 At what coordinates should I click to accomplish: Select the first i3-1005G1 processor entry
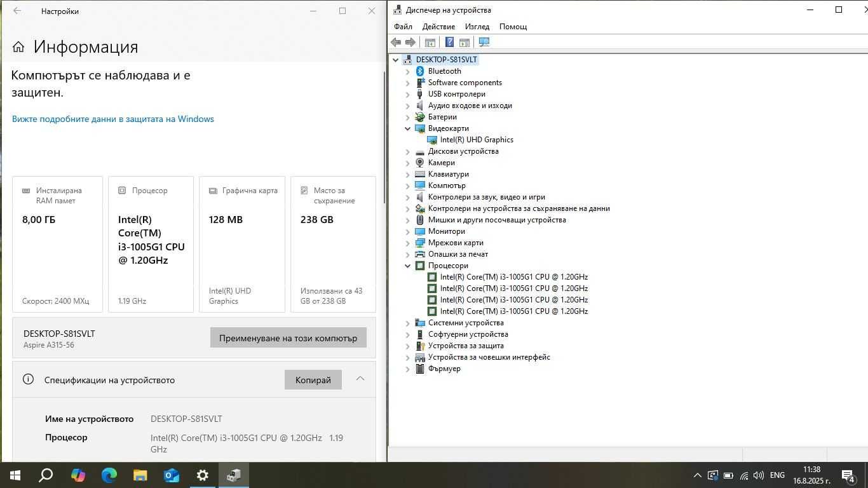click(513, 277)
